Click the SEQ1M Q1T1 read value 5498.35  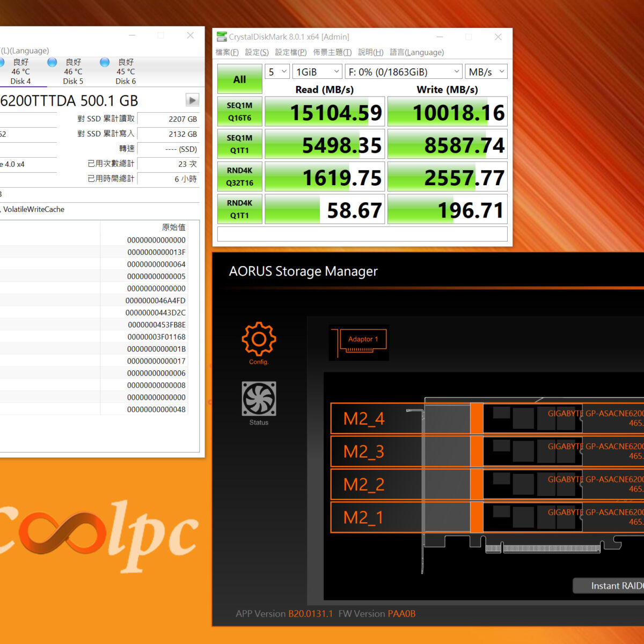coord(325,144)
